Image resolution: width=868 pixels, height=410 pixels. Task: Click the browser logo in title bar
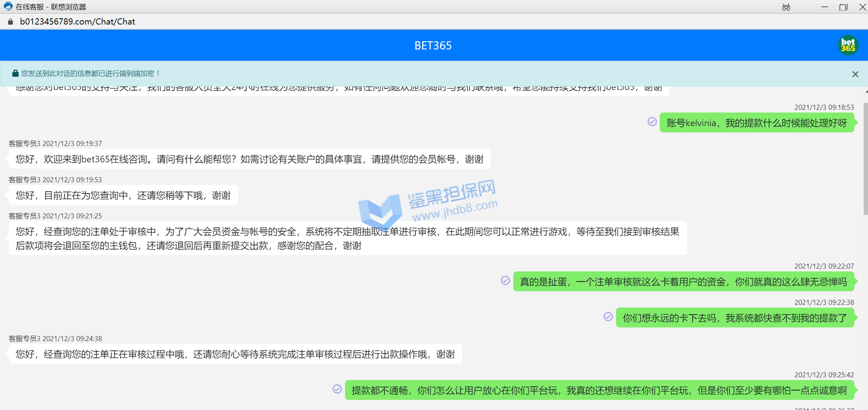coord(8,7)
